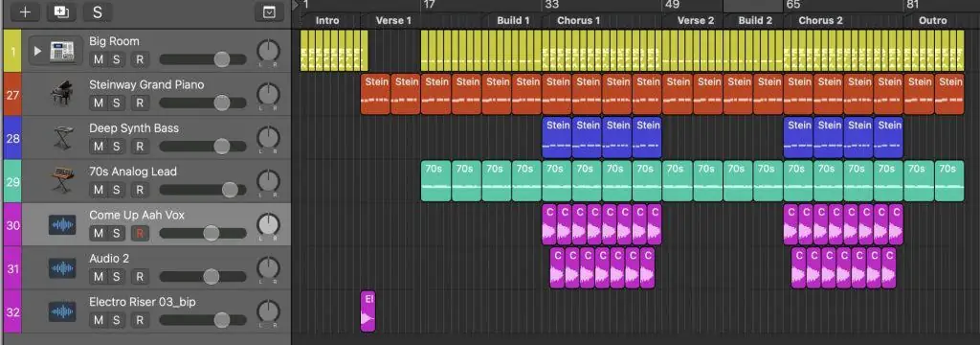Disable record on Come Up Aah Vox track
Image resolution: width=980 pixels, height=345 pixels.
(140, 233)
